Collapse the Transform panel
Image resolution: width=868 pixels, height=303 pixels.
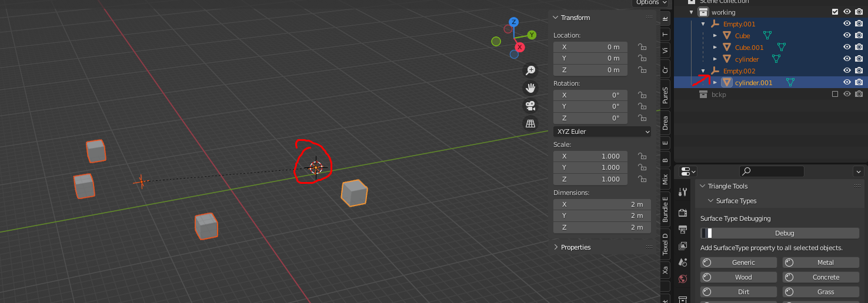point(556,18)
